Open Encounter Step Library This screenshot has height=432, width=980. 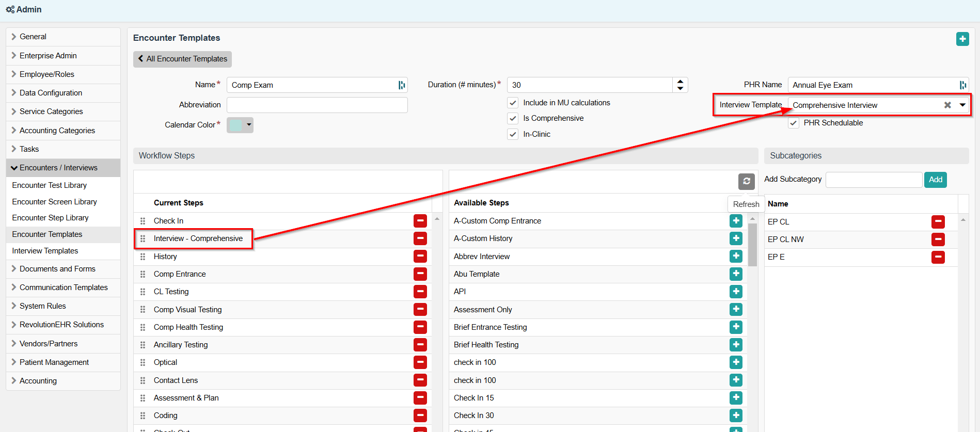pyautogui.click(x=50, y=218)
